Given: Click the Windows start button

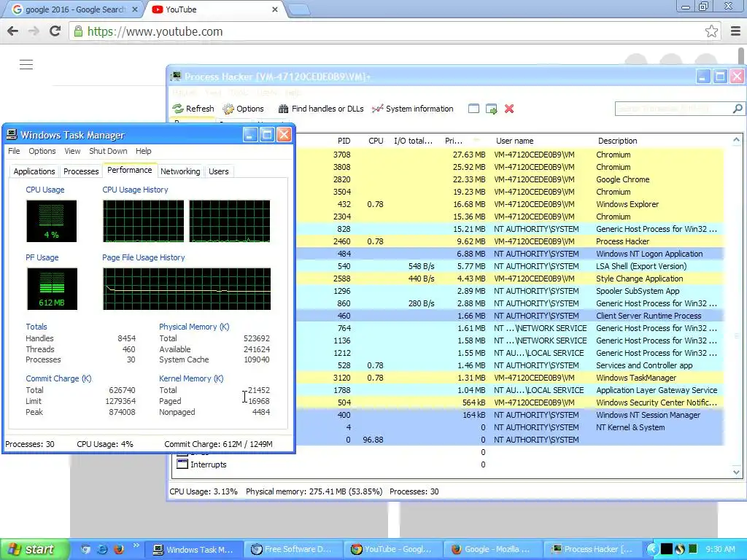Looking at the screenshot, I should click(x=34, y=549).
